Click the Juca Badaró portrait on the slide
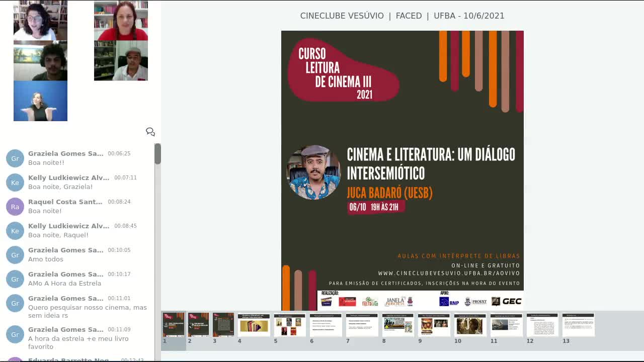This screenshot has height=362, width=644. click(x=313, y=172)
